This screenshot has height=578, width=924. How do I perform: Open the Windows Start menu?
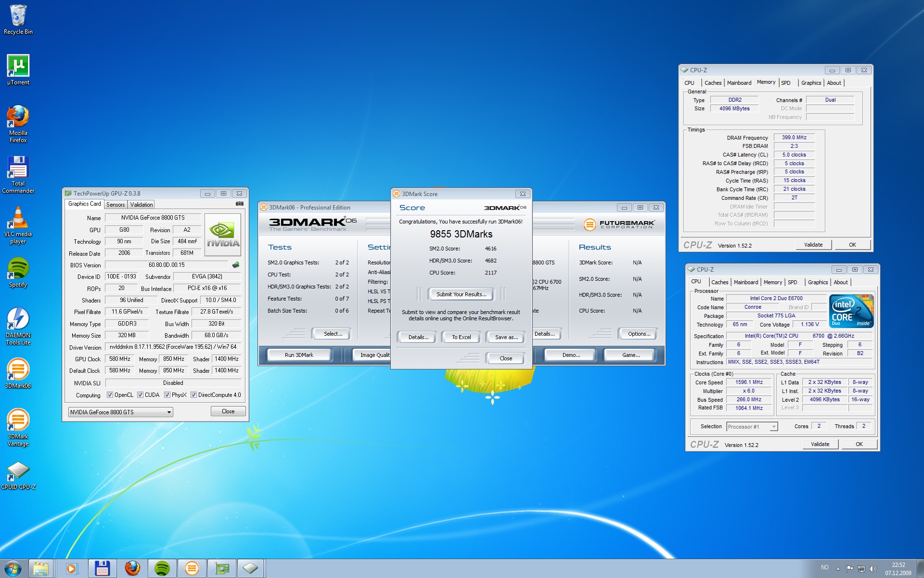(13, 568)
